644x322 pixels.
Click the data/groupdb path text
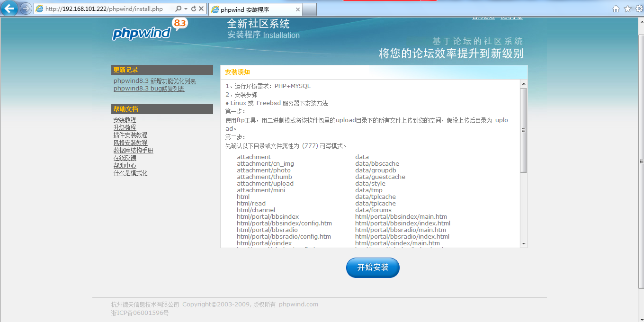[x=376, y=170]
